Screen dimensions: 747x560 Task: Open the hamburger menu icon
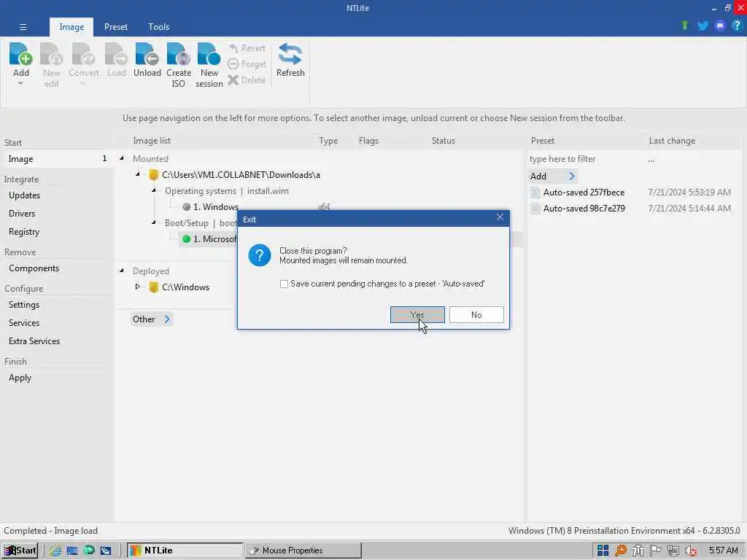coord(23,27)
